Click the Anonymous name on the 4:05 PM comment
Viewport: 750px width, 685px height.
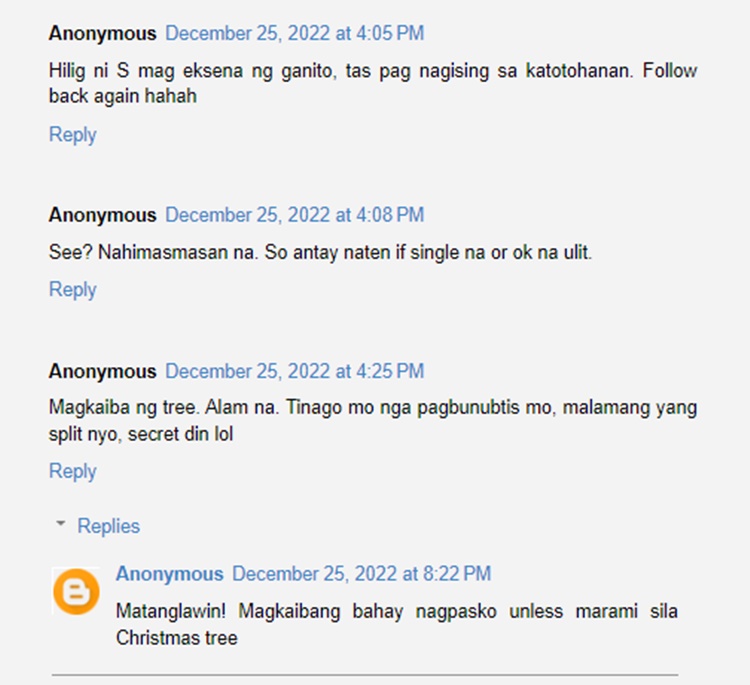tap(102, 33)
